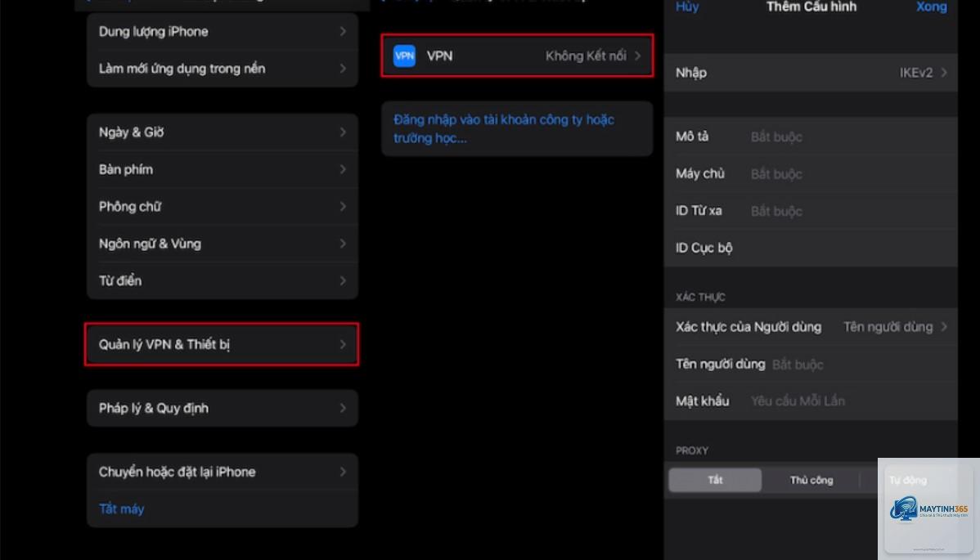Click the ID Cục bộ field
Viewport: 980px width, 560px height.
(x=811, y=248)
